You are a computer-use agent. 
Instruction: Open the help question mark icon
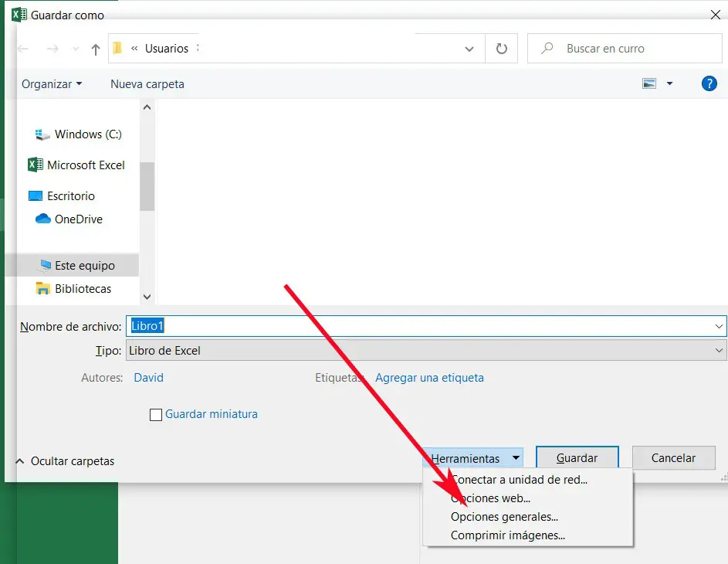tap(709, 83)
